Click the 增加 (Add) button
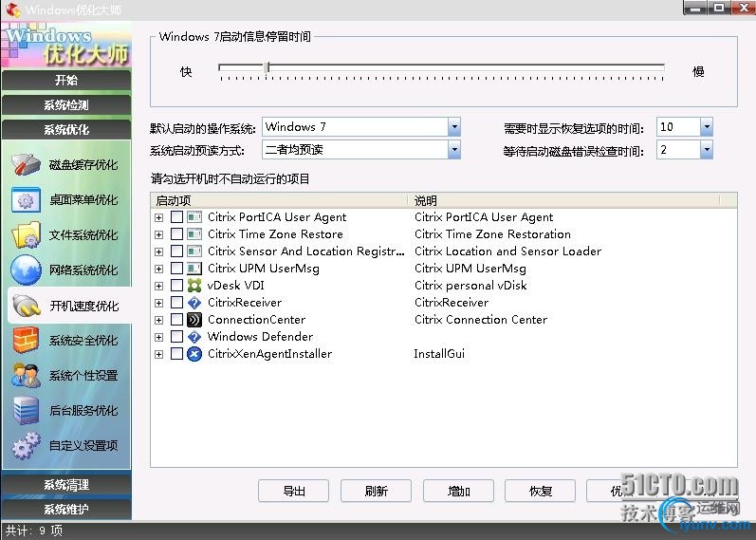Image resolution: width=756 pixels, height=540 pixels. (x=458, y=492)
